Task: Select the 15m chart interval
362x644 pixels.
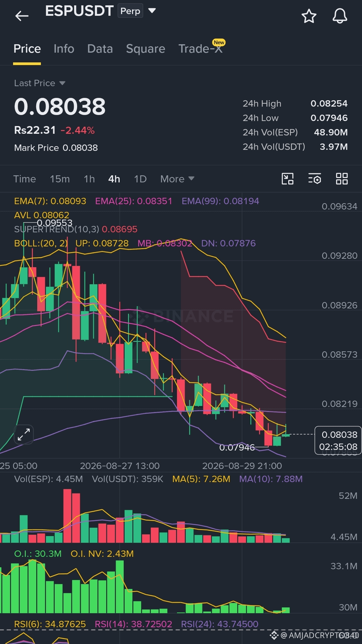Action: click(x=60, y=179)
